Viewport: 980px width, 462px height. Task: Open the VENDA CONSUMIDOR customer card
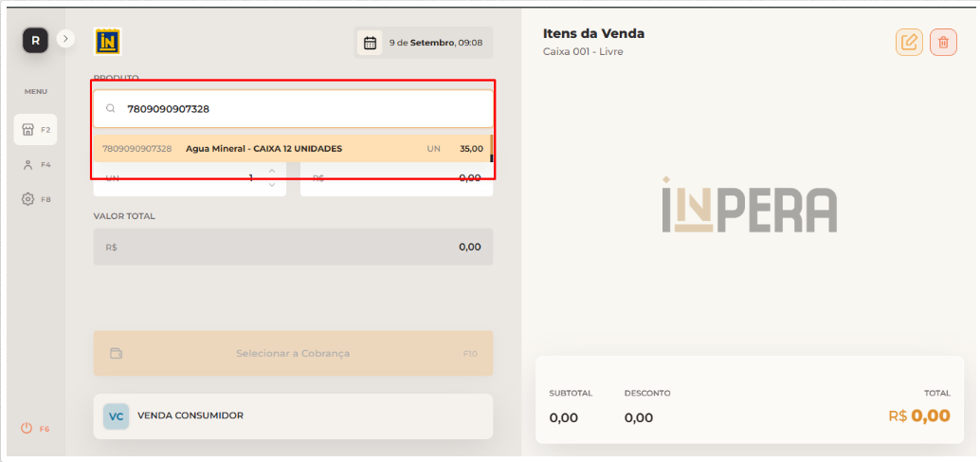[293, 416]
